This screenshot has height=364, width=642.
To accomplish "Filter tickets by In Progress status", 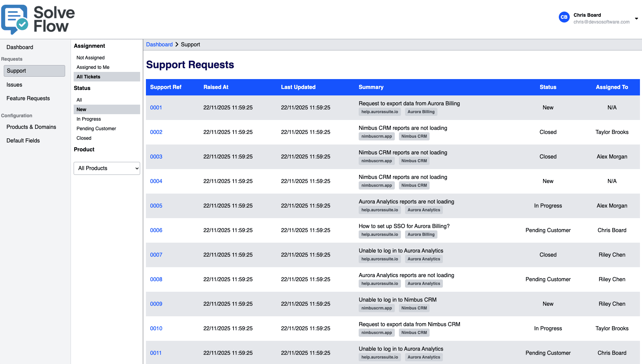I will [89, 119].
